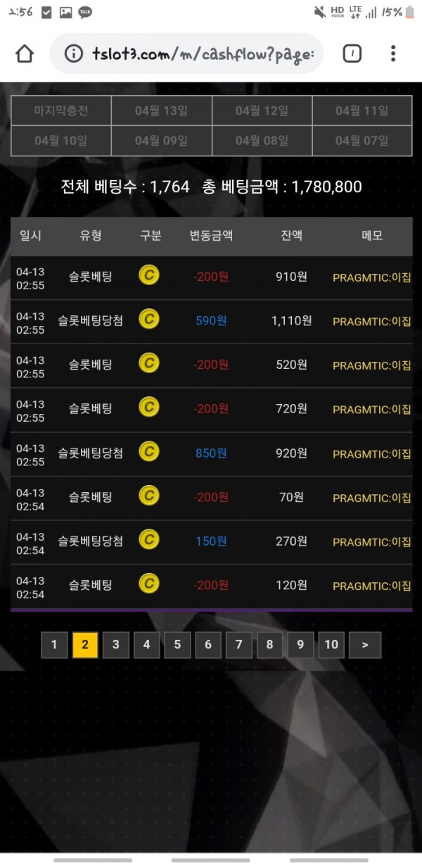Tap the coin icon in the 70원 row
422x868 pixels.
pyautogui.click(x=148, y=496)
